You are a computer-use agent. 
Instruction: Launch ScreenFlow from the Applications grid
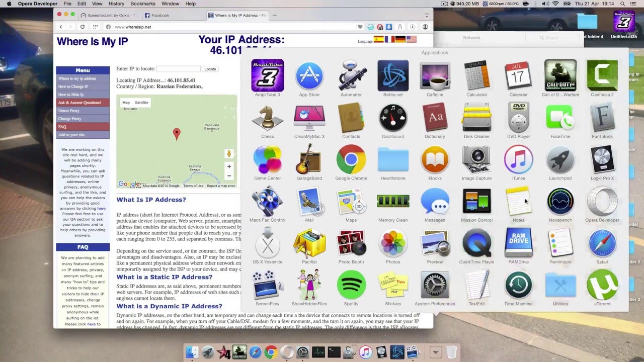(x=268, y=284)
